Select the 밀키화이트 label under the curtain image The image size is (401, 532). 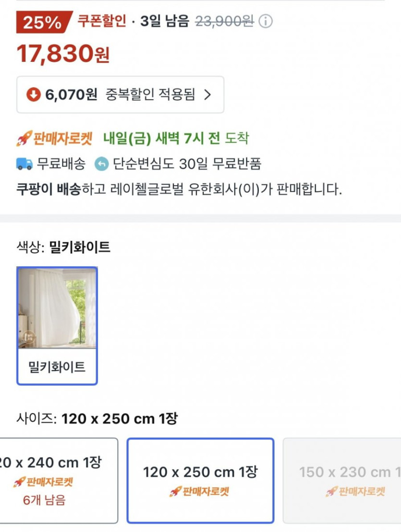(x=57, y=367)
